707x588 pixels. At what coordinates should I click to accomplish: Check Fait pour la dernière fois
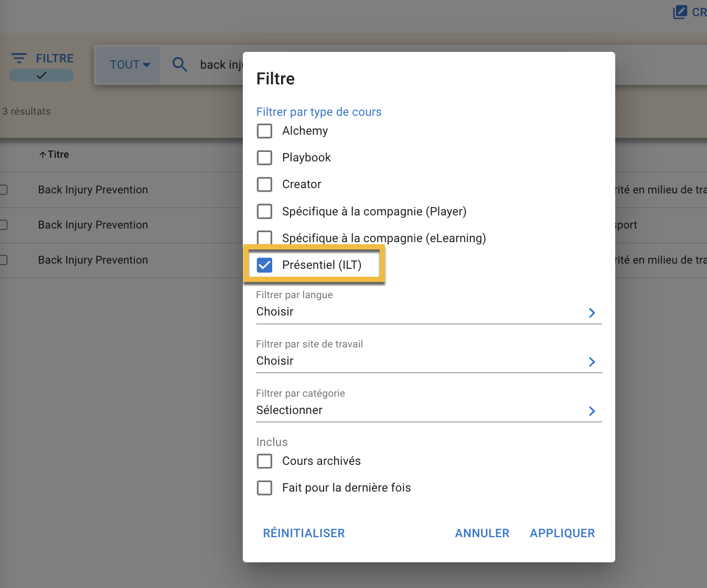point(265,488)
